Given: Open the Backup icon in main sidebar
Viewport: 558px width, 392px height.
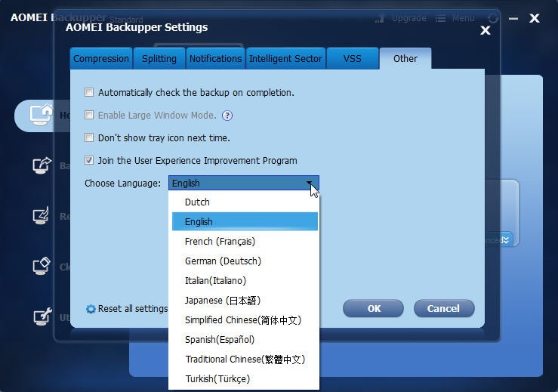Looking at the screenshot, I should (42, 165).
